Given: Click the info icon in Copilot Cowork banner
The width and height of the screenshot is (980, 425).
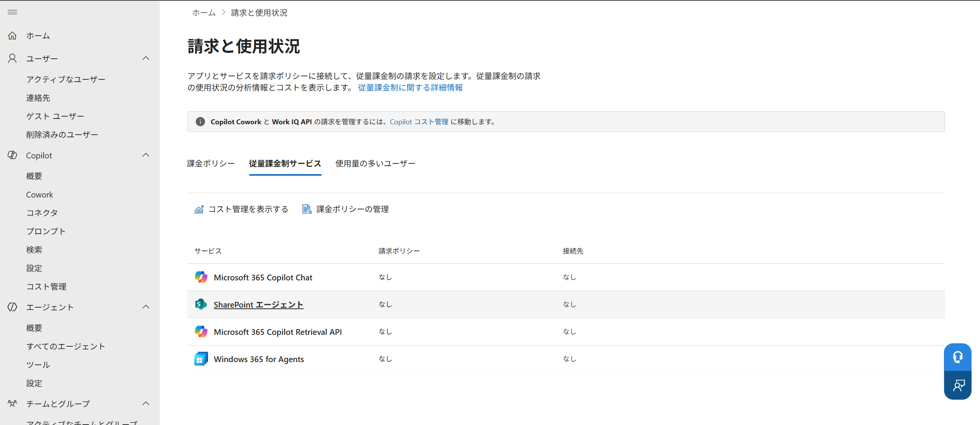Looking at the screenshot, I should click(x=200, y=122).
